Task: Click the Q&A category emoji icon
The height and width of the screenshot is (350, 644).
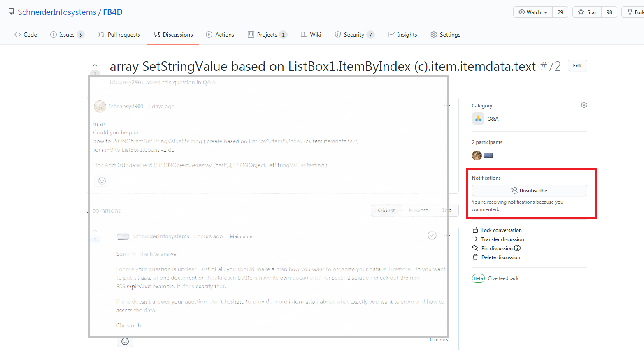Action: click(x=478, y=118)
